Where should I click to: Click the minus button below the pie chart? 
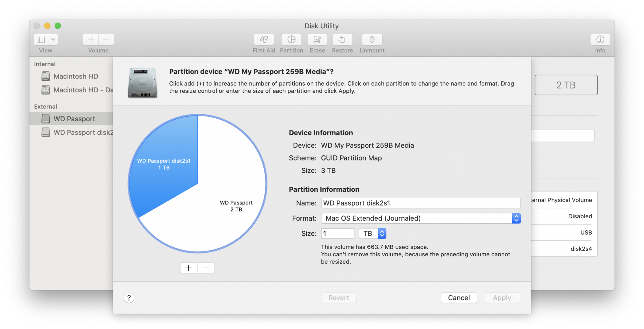(x=206, y=268)
